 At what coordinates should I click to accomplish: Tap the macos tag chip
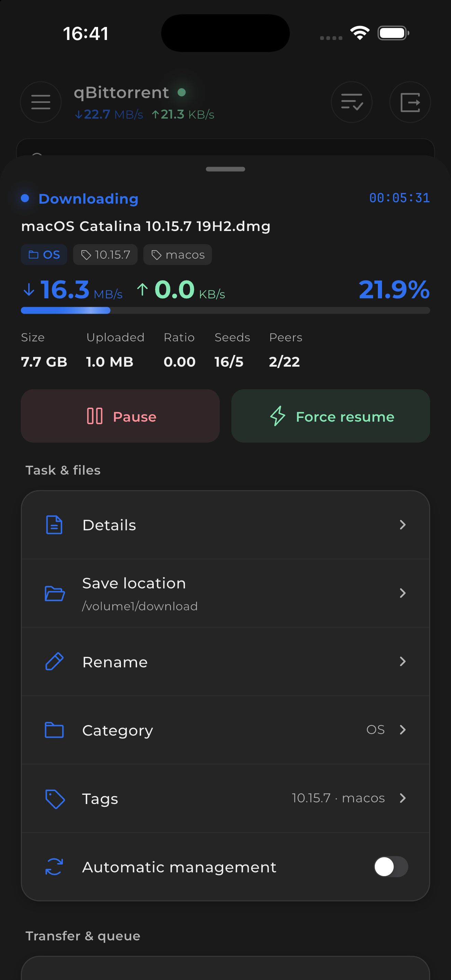pos(178,255)
